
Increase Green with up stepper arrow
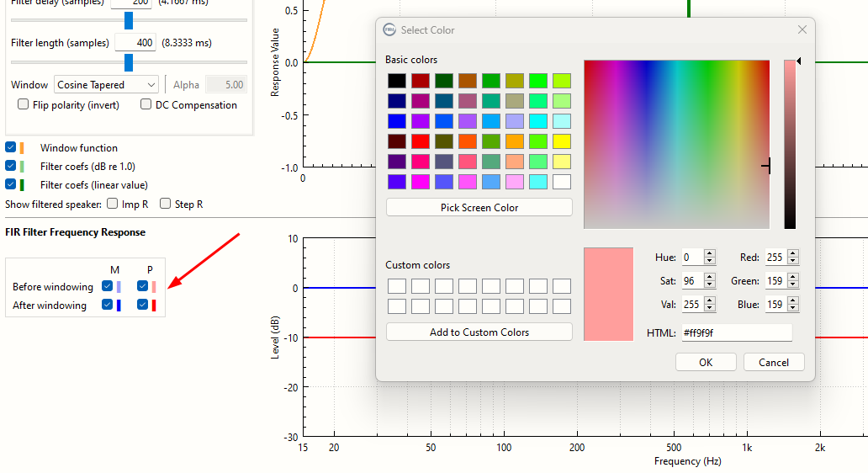point(793,277)
